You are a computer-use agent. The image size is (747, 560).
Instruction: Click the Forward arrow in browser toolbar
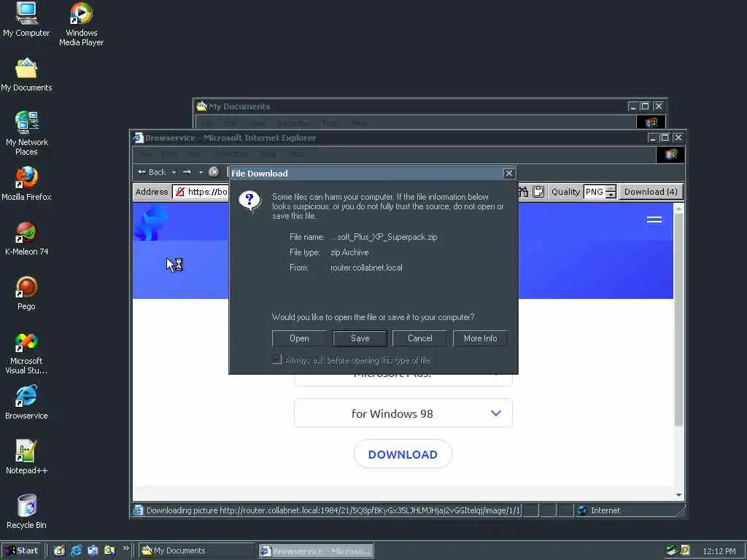(x=187, y=172)
